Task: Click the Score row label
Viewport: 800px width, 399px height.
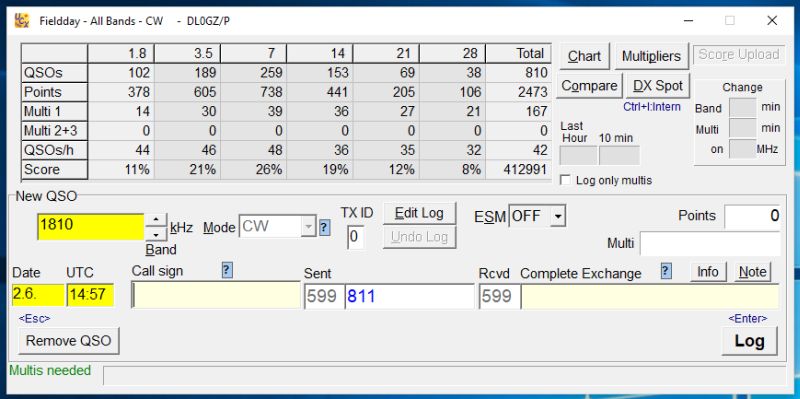Action: click(x=55, y=169)
